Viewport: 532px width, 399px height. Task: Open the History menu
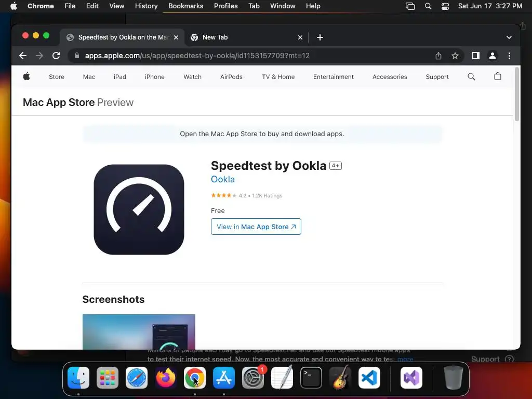point(146,6)
